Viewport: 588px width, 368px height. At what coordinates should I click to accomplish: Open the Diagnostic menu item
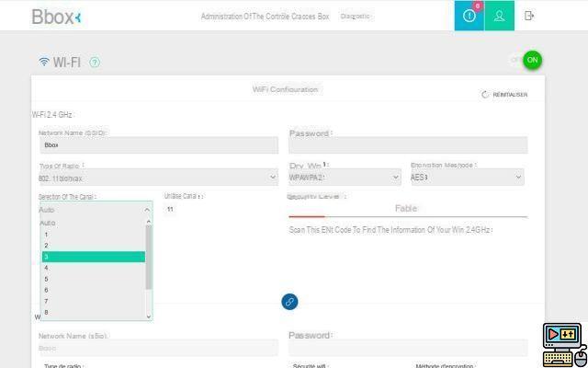[x=355, y=17]
